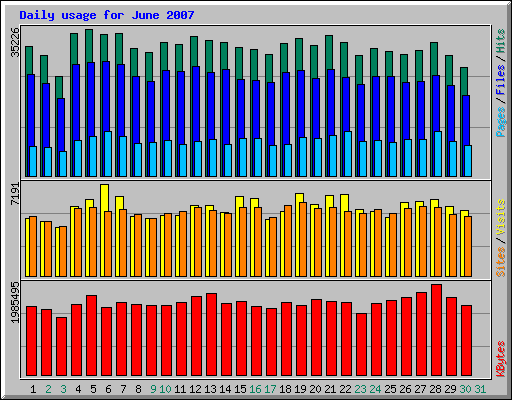This screenshot has height=400, width=512.
Task: Click the 7191 axis value
Action: (15, 194)
